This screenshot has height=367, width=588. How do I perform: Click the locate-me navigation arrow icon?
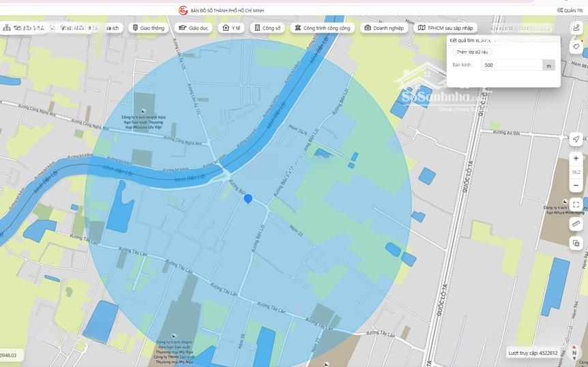pos(576,139)
